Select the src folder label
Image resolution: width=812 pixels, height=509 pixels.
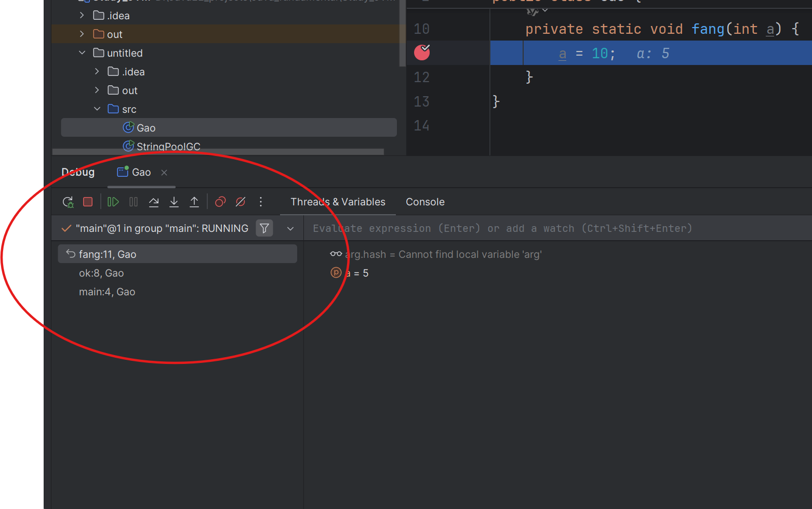[129, 109]
